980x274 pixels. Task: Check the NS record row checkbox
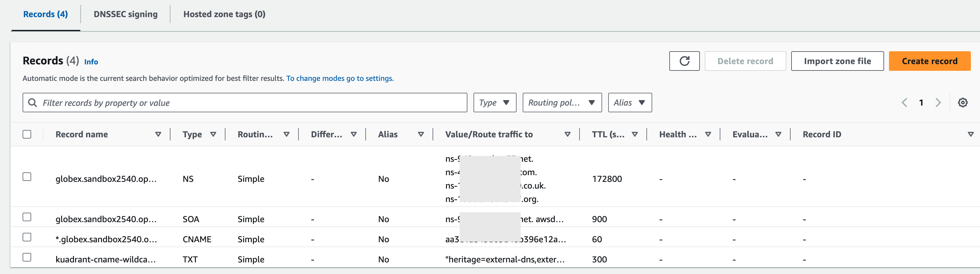tap(27, 177)
